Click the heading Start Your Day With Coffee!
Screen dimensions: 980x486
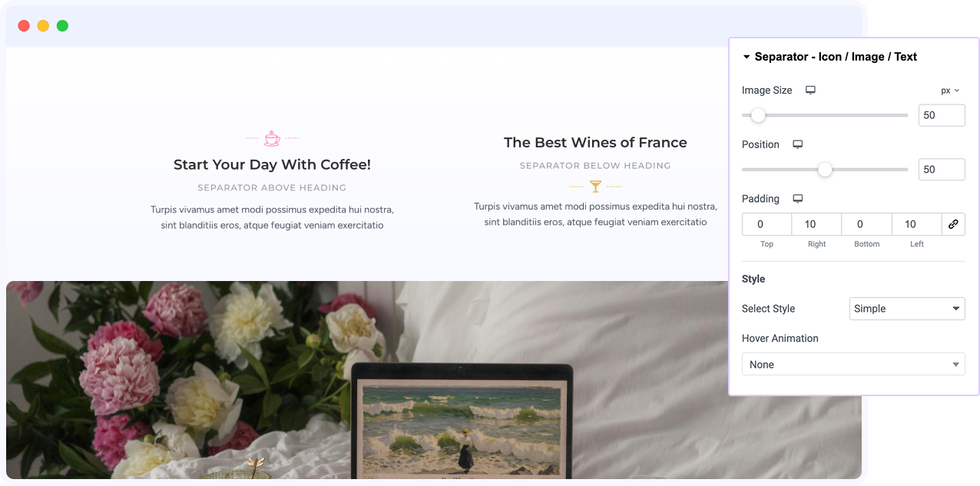272,164
